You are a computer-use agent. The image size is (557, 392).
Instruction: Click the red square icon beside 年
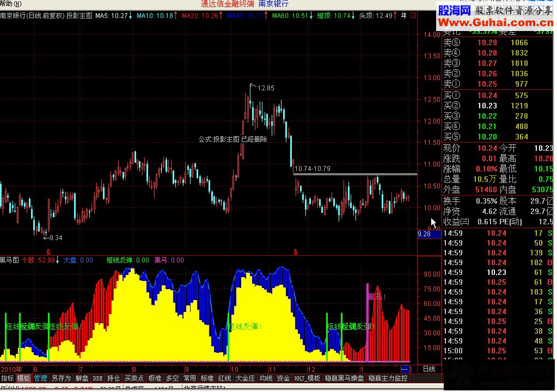click(x=413, y=16)
